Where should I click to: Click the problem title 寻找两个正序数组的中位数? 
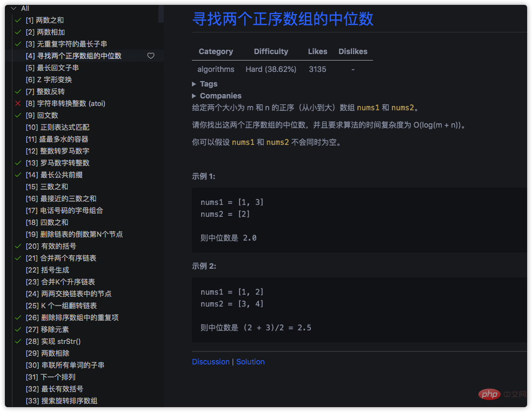click(x=283, y=19)
